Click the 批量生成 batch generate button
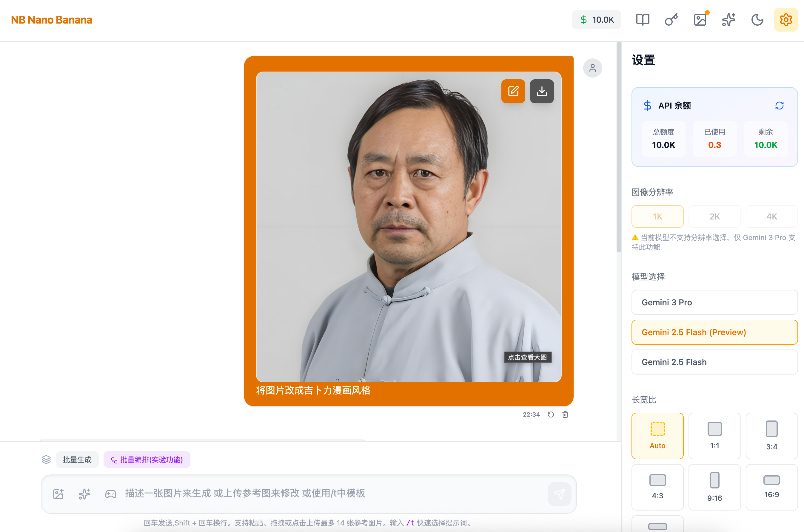The image size is (804, 532). point(77,460)
